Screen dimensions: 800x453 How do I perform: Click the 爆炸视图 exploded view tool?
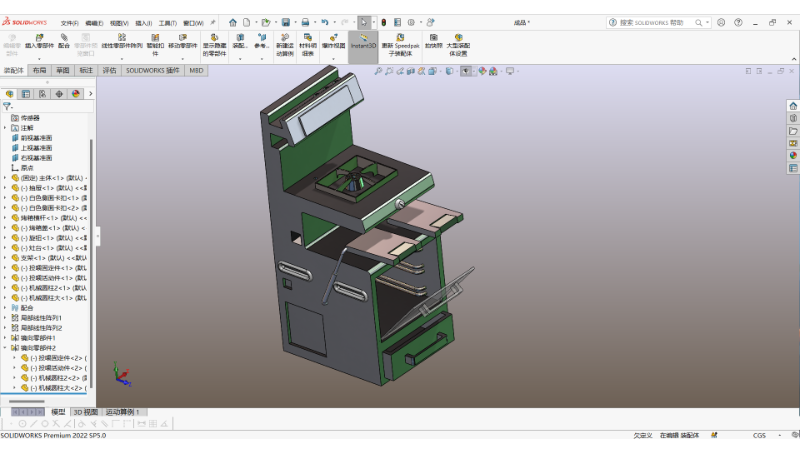click(x=333, y=41)
